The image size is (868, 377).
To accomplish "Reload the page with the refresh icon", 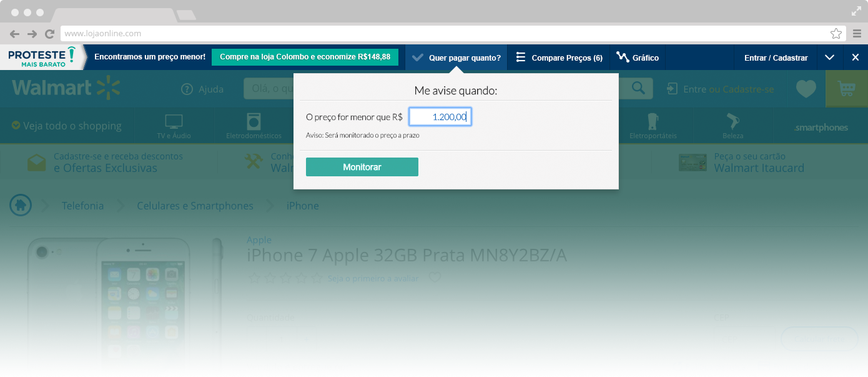I will click(x=49, y=34).
